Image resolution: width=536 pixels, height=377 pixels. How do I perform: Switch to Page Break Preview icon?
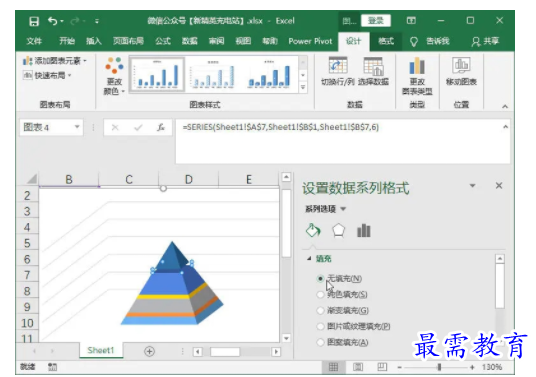[x=382, y=367]
